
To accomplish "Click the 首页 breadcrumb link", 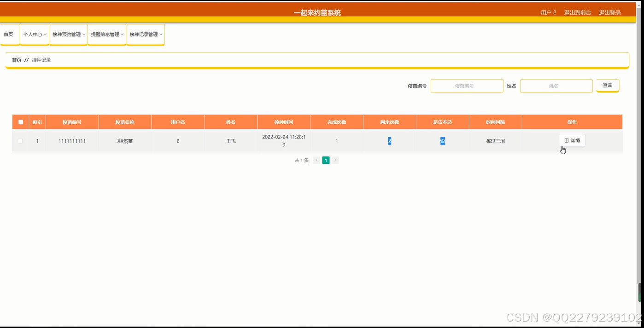I will [x=17, y=59].
